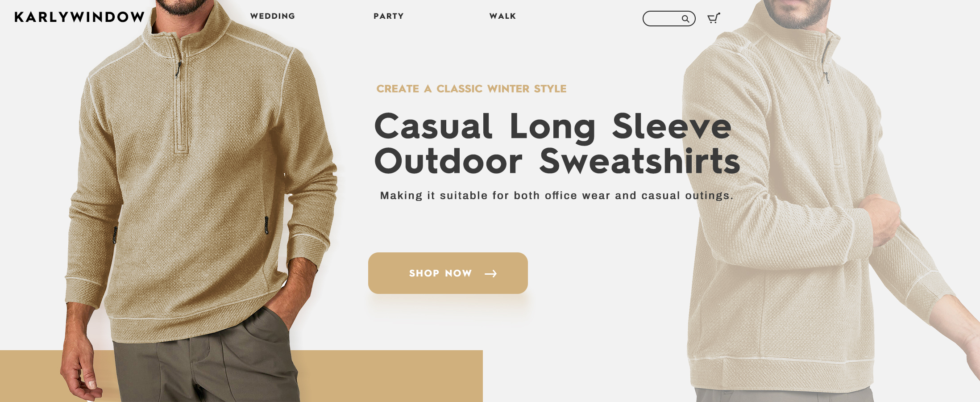Click the pocket zipper on left sweatshirt
980x402 pixels.
click(266, 225)
